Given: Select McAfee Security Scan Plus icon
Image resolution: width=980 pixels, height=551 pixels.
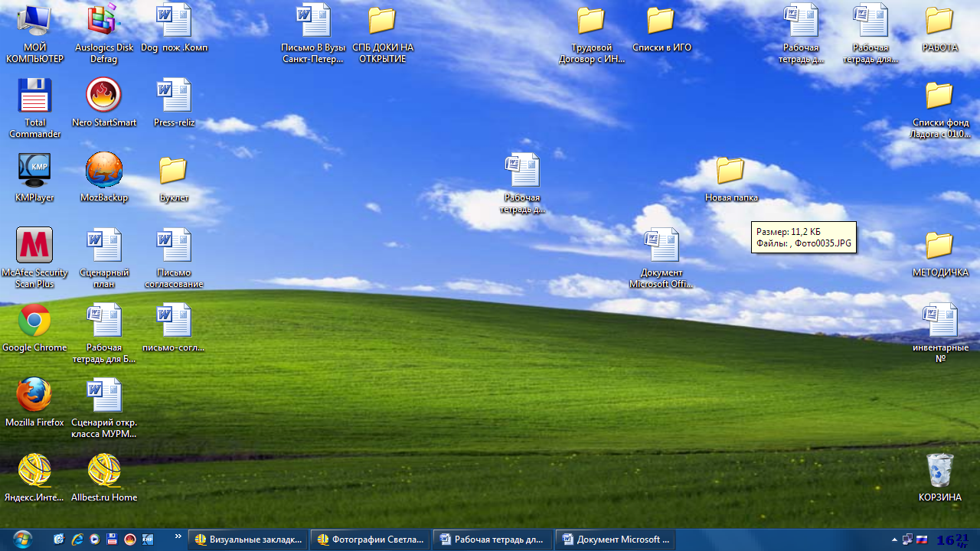Looking at the screenshot, I should coord(34,258).
